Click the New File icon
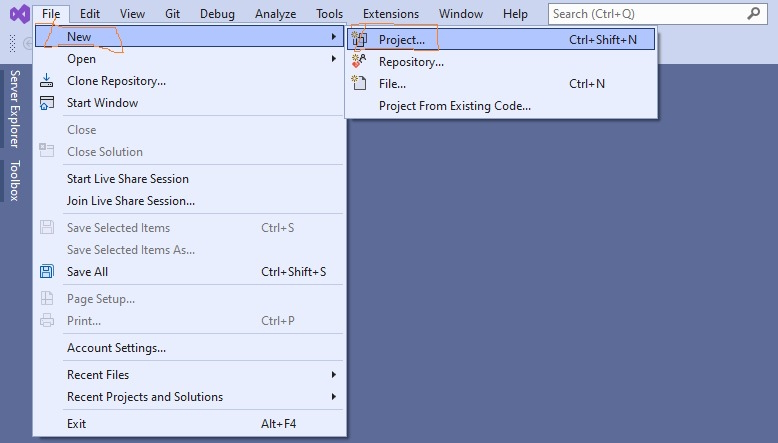 pyautogui.click(x=359, y=83)
